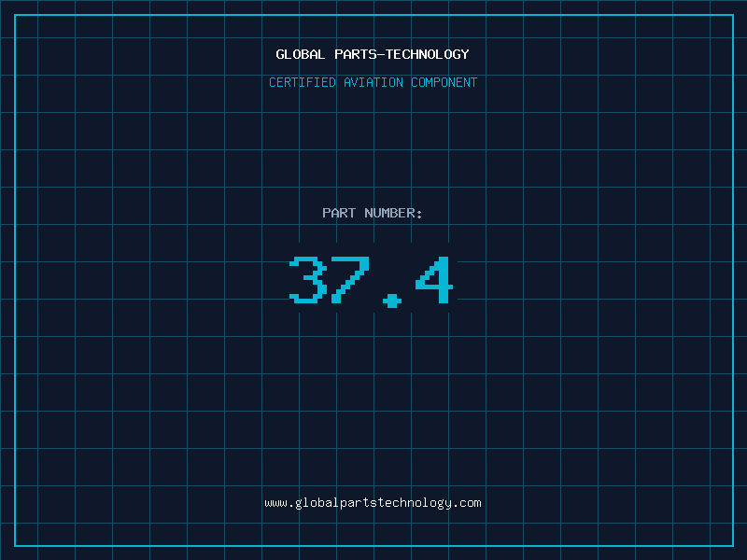
Task: Select the CERTIFIED AVIATION COMPONENT subtitle
Action: pos(373,82)
